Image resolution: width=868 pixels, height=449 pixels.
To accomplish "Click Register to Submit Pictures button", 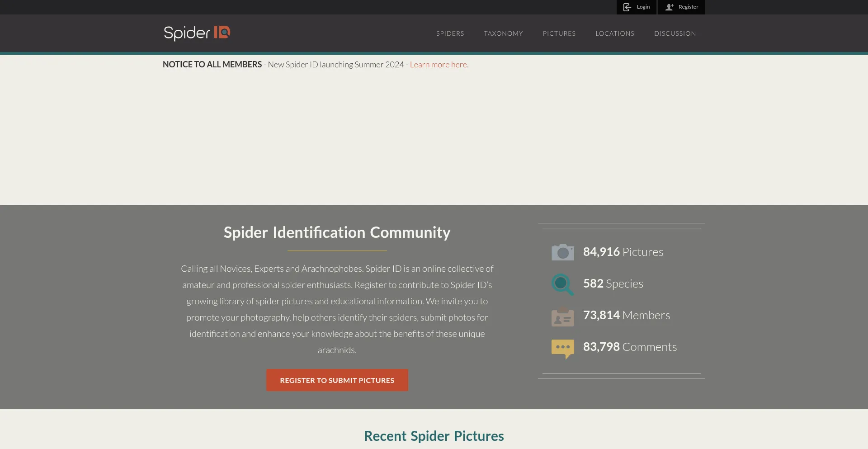I will [x=337, y=380].
